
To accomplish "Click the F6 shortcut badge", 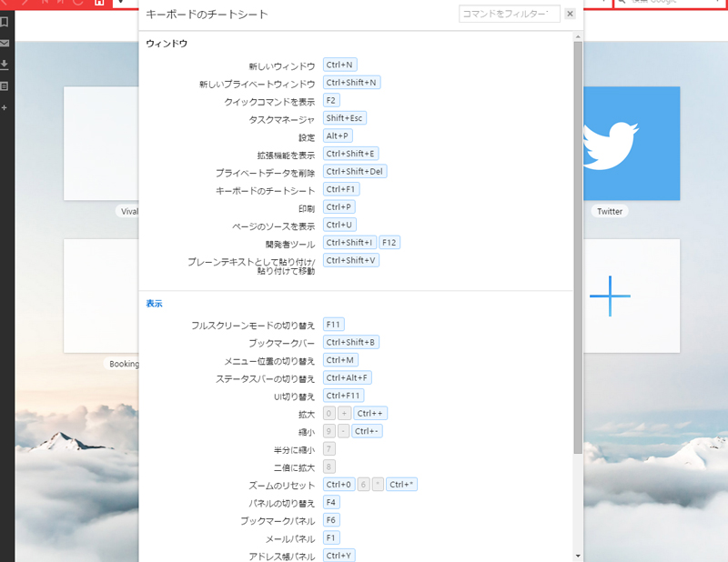I will (331, 520).
